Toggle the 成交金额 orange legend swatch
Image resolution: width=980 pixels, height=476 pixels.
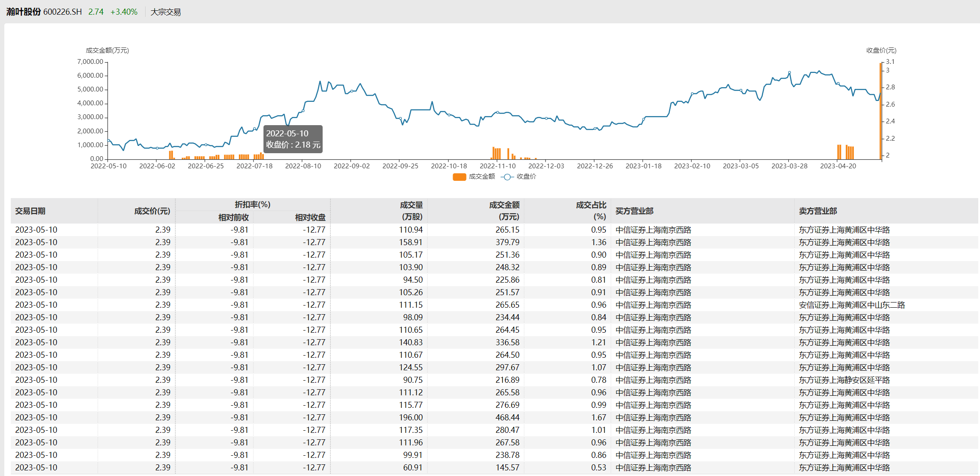459,177
